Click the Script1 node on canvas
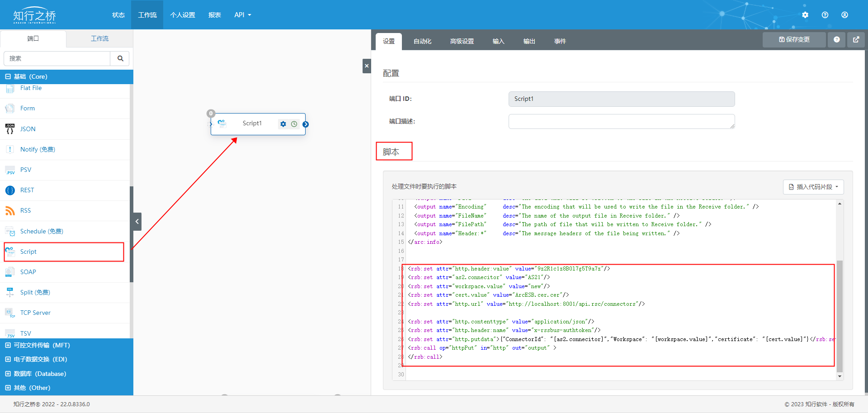The width and height of the screenshot is (868, 413). (x=258, y=124)
